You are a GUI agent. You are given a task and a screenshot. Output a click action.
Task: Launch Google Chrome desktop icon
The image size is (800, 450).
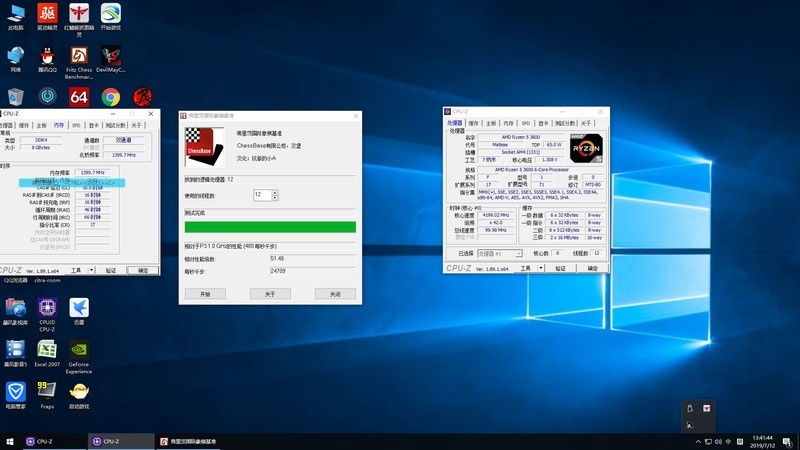coord(111,96)
